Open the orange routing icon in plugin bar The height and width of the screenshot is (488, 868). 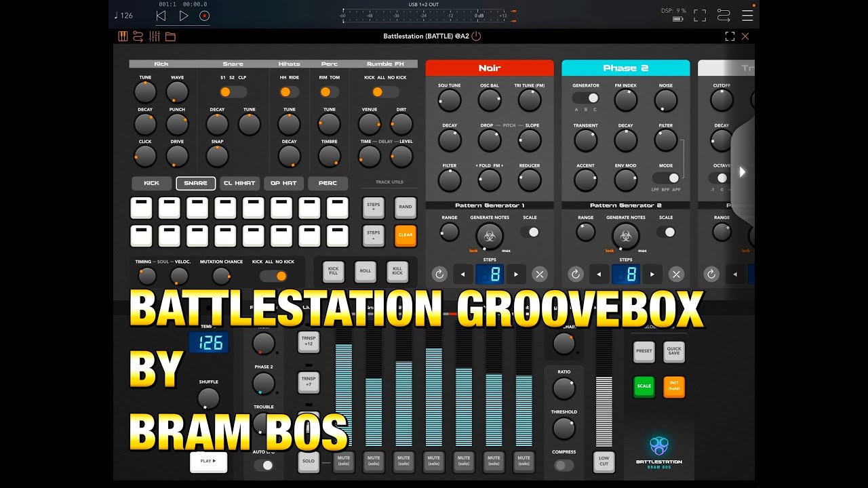138,36
